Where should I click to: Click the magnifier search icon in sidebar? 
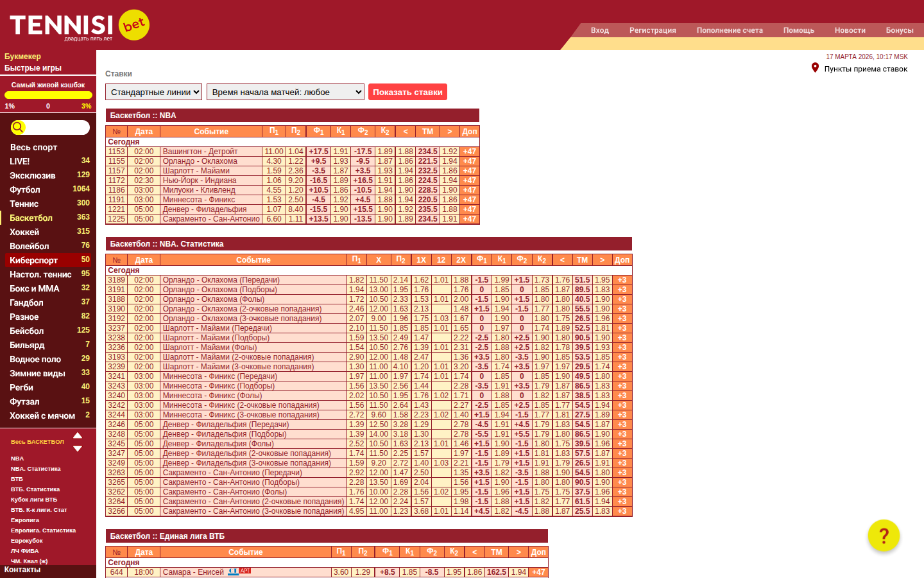click(18, 127)
